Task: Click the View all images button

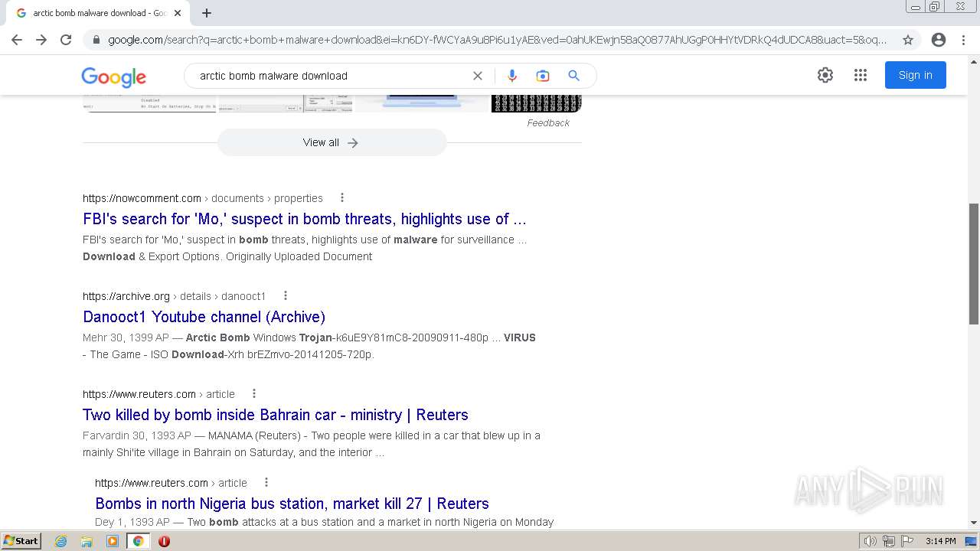Action: pos(332,142)
